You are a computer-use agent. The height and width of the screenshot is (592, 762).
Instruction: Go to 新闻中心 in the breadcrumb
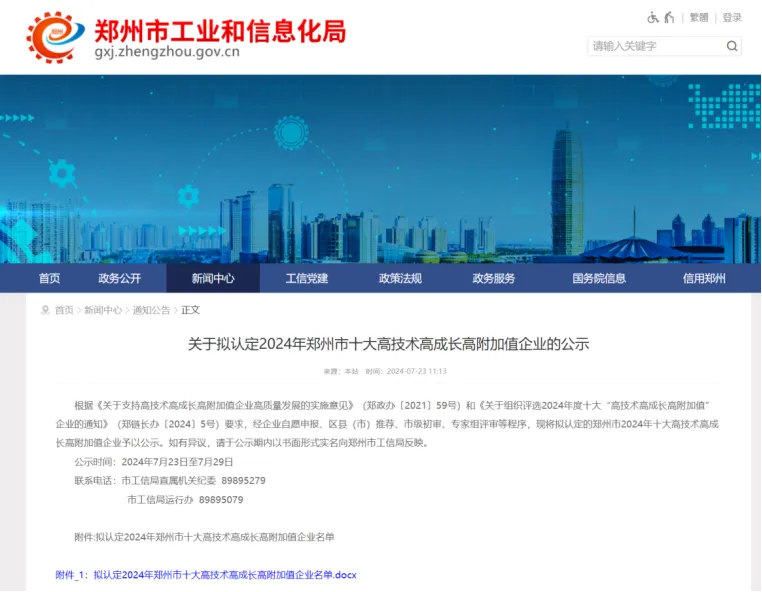[103, 310]
